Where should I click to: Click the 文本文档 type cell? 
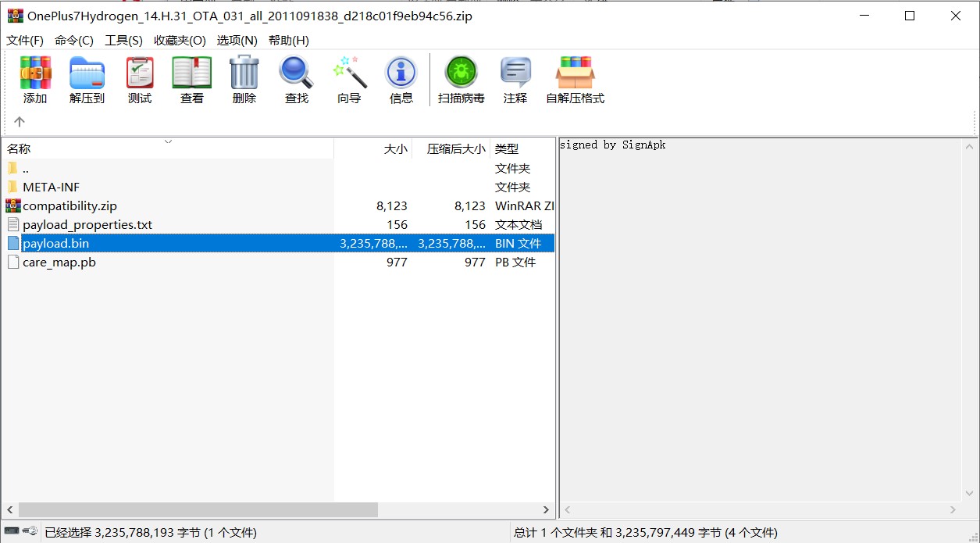click(518, 224)
